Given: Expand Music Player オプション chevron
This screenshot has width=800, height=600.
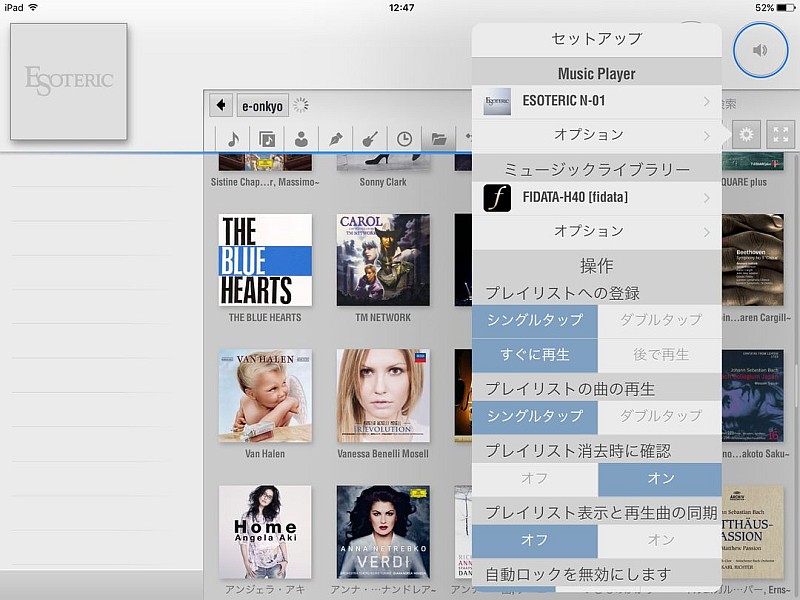Looking at the screenshot, I should (x=707, y=136).
